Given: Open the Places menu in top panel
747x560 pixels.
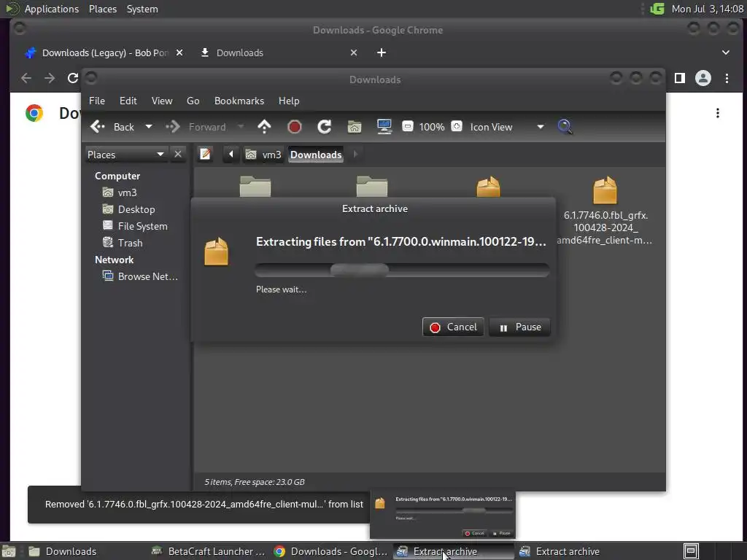Looking at the screenshot, I should tap(103, 9).
